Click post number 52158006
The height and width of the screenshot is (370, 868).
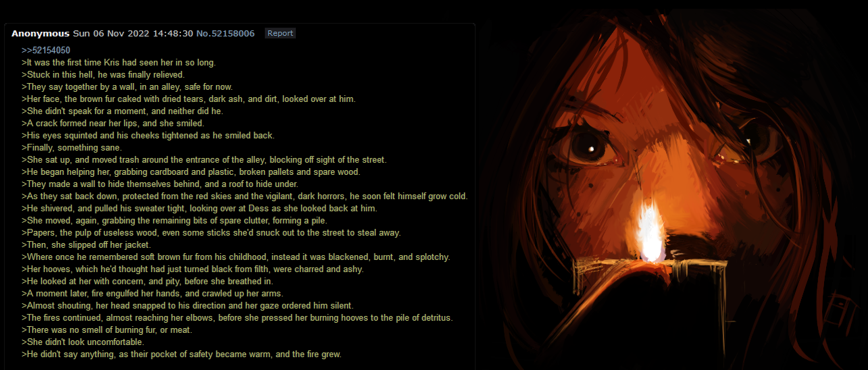[232, 33]
